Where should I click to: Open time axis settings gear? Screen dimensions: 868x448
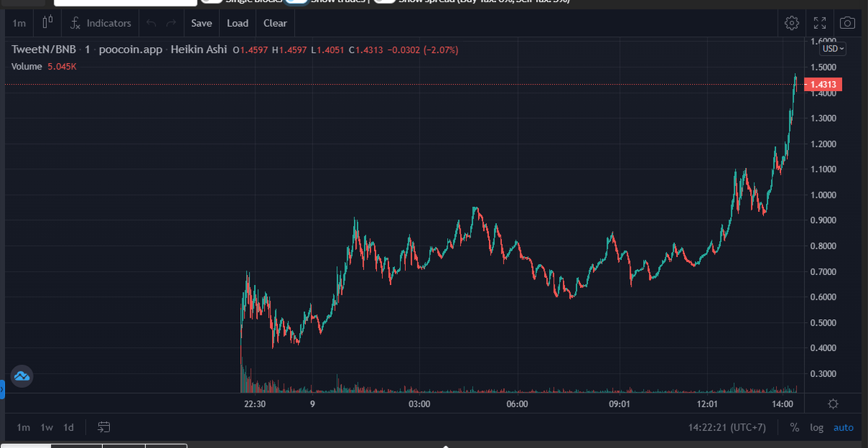pyautogui.click(x=833, y=404)
